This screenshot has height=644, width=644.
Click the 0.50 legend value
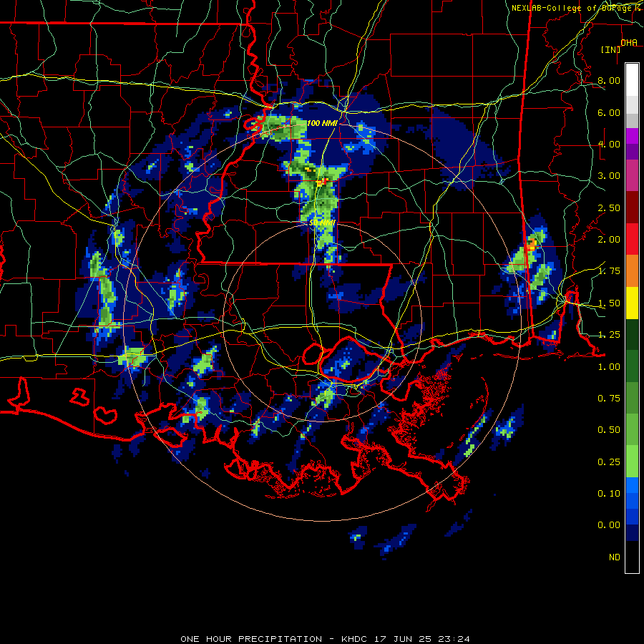[609, 430]
